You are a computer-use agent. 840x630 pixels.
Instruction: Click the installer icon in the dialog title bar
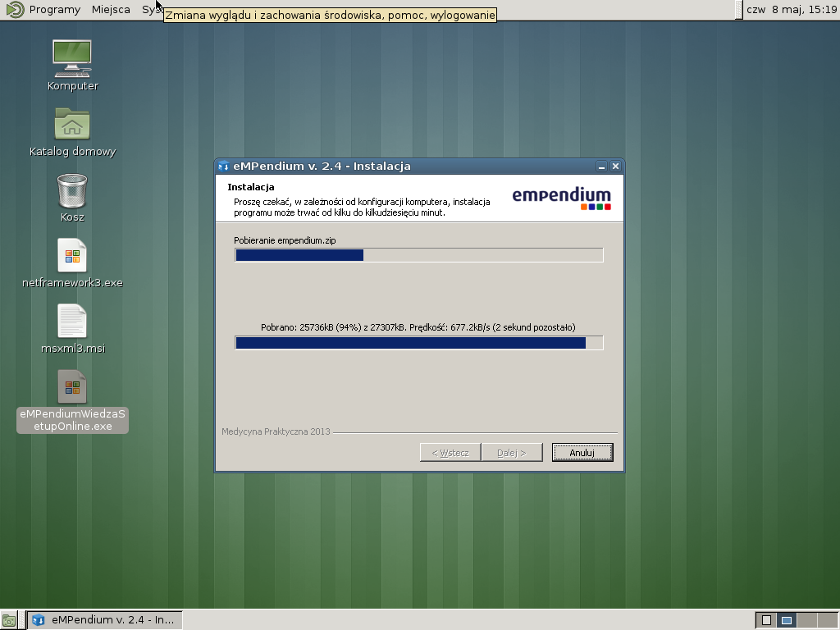coord(223,167)
